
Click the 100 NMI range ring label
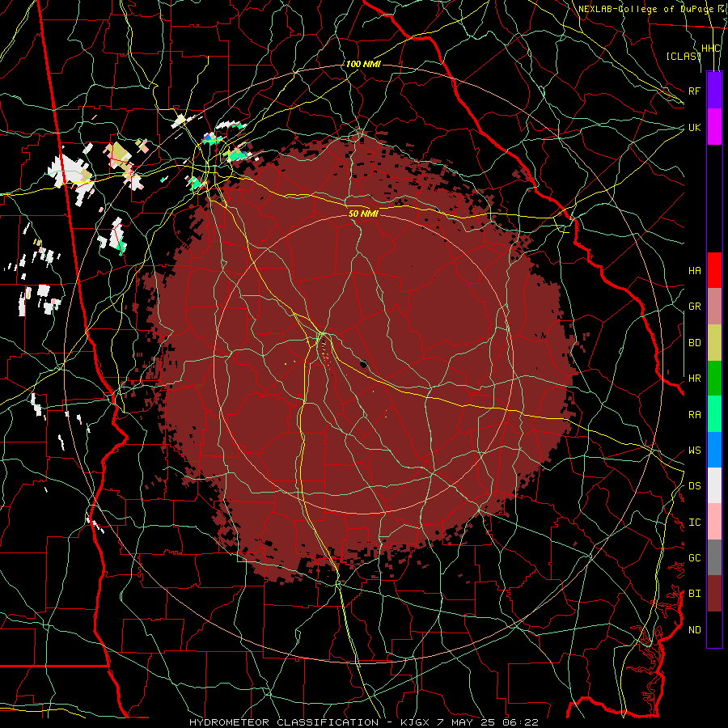[363, 64]
